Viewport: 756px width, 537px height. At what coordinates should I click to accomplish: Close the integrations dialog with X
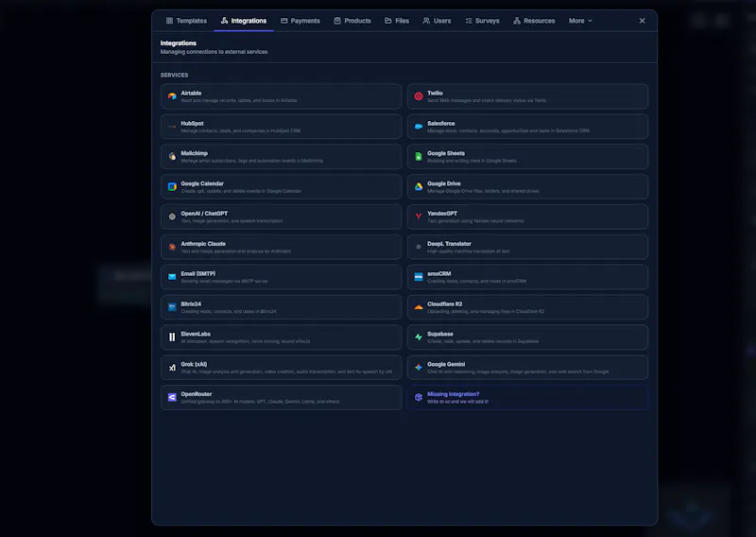tap(643, 21)
